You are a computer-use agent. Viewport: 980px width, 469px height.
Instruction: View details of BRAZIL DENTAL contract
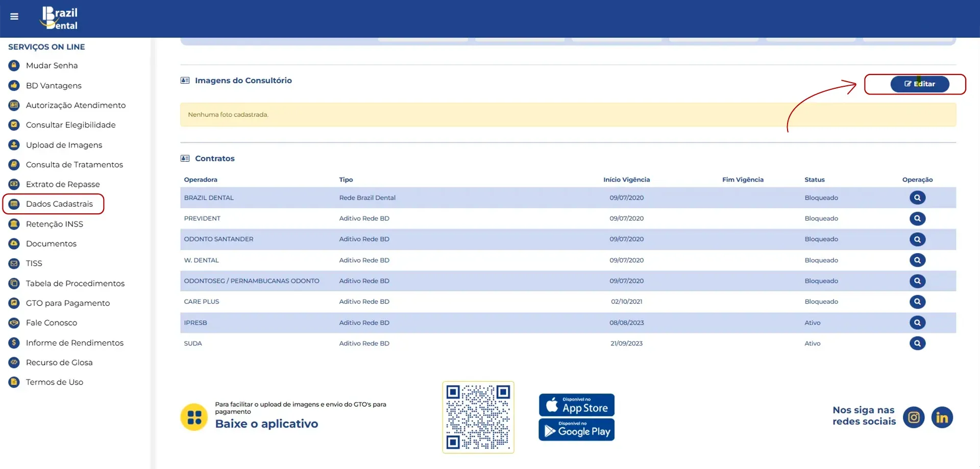[x=917, y=198]
